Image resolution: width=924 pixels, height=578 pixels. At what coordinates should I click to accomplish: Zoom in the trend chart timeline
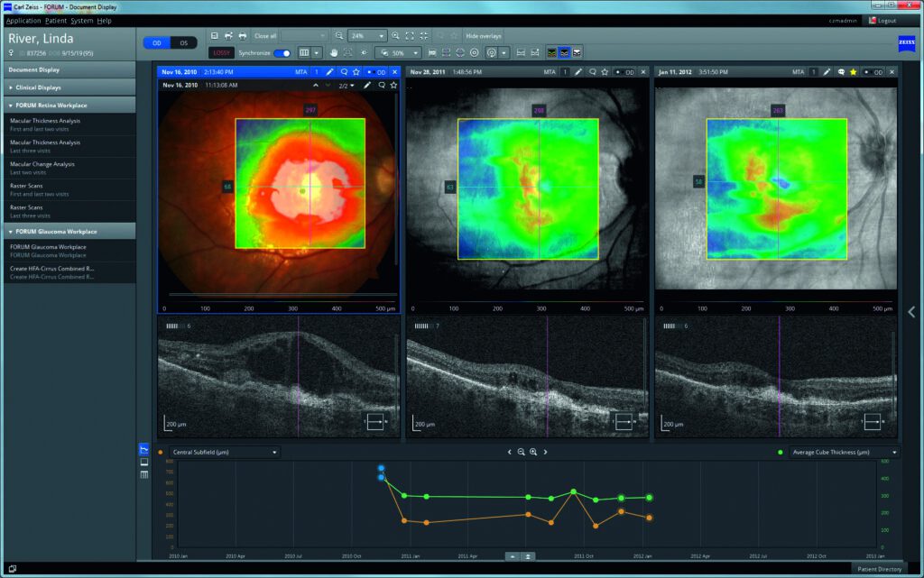(x=533, y=452)
